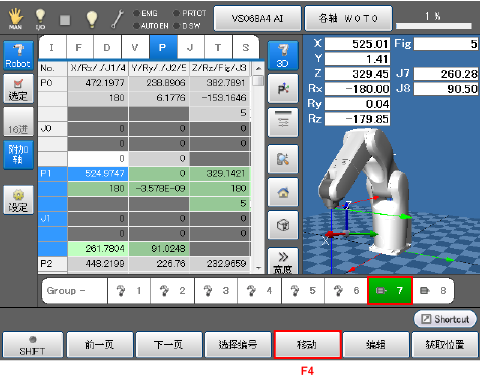Switch to the J variable tab
The width and height of the screenshot is (480, 377).
(x=190, y=47)
